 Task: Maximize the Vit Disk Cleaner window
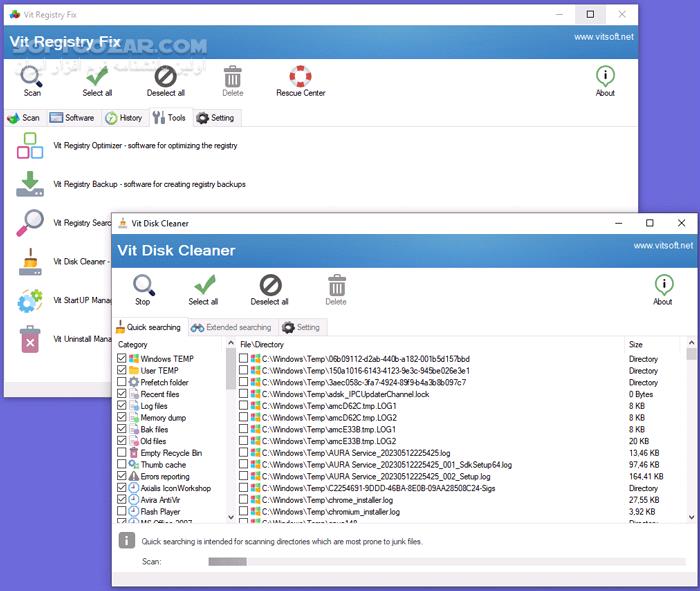tap(650, 223)
